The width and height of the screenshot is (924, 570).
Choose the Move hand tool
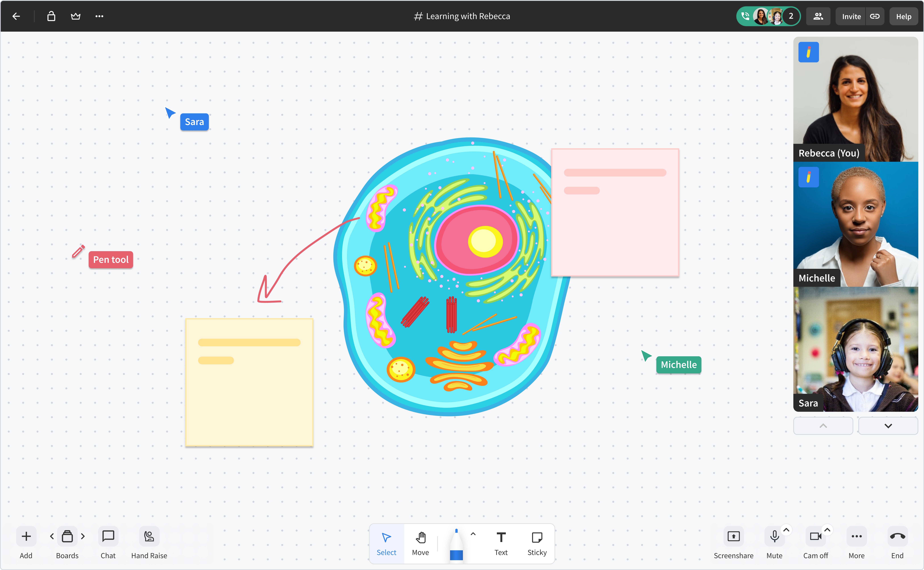pyautogui.click(x=421, y=544)
